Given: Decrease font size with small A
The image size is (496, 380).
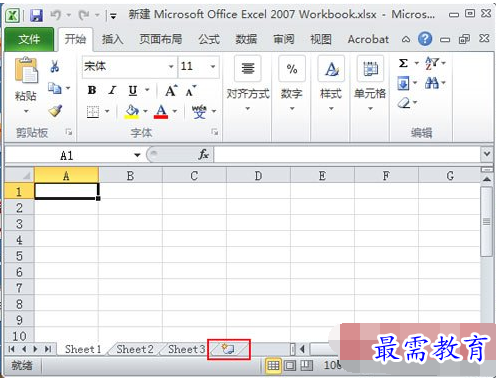Looking at the screenshot, I should [191, 91].
